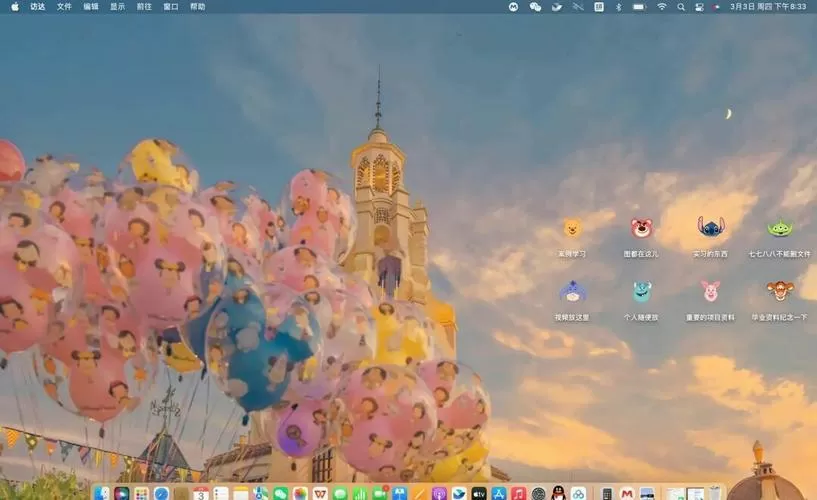Click the date and time 3月3日 周四
817x500 pixels.
pos(768,7)
